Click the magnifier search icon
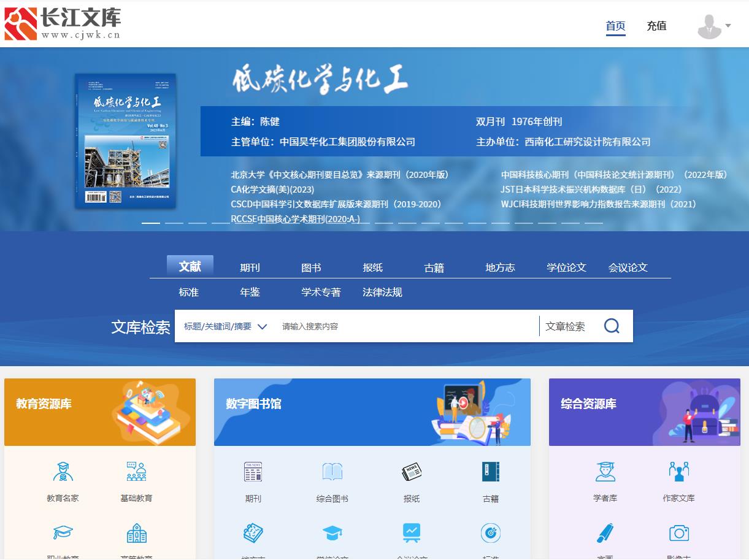Image resolution: width=749 pixels, height=560 pixels. 612,326
